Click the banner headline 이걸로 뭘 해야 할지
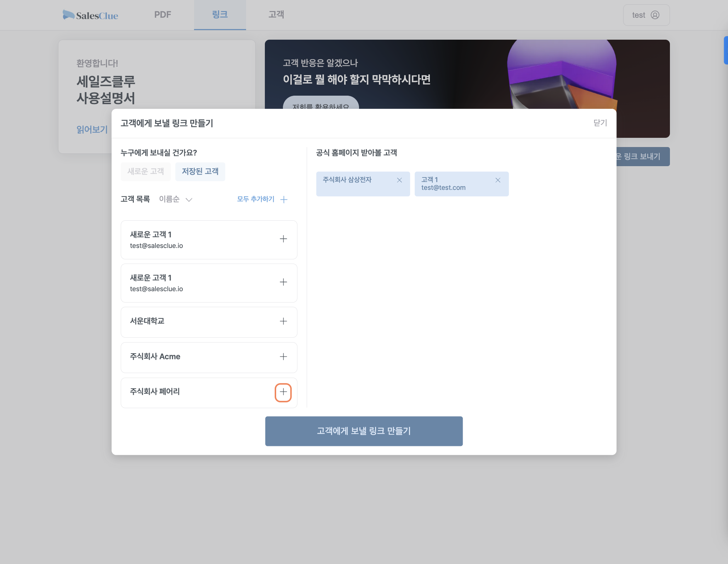 coord(357,79)
